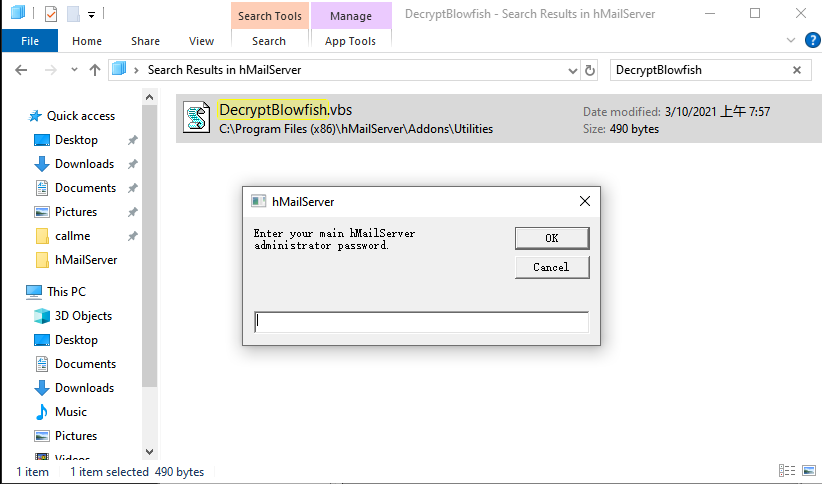Select Quick access in the navigation pane
822x484 pixels.
point(81,116)
